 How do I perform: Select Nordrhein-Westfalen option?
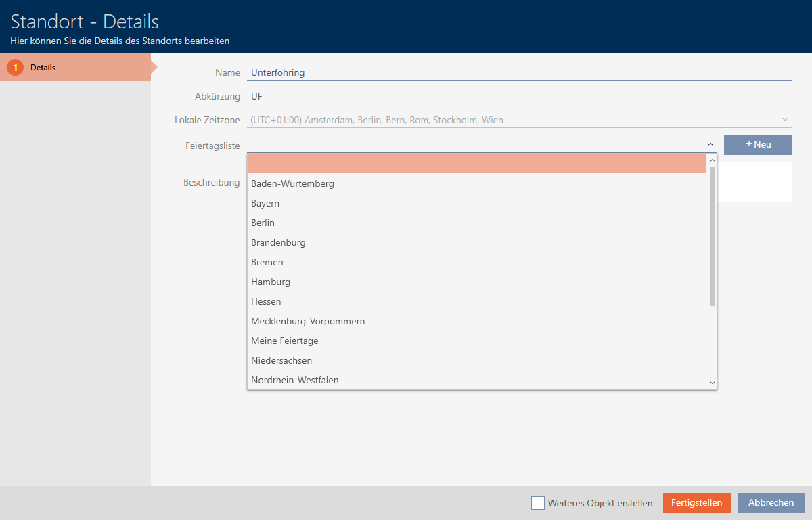294,380
